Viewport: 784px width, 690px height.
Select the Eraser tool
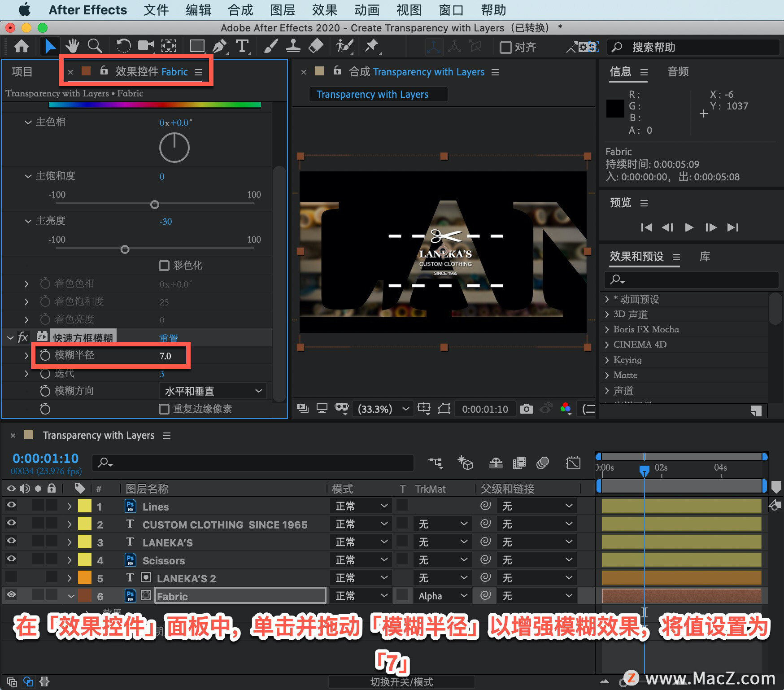(316, 46)
